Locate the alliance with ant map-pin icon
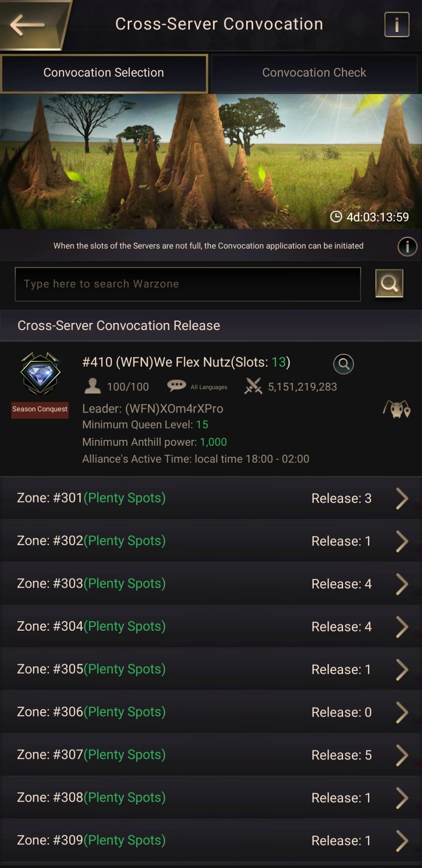The width and height of the screenshot is (422, 868). (x=397, y=409)
